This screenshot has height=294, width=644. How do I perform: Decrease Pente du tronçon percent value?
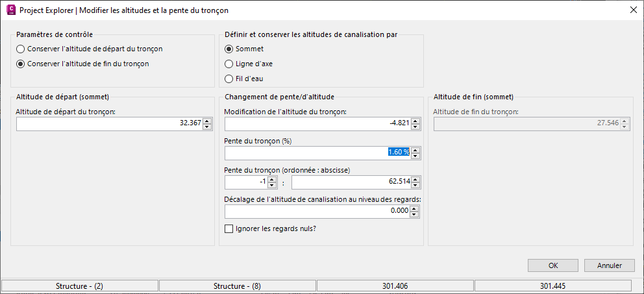coord(415,156)
